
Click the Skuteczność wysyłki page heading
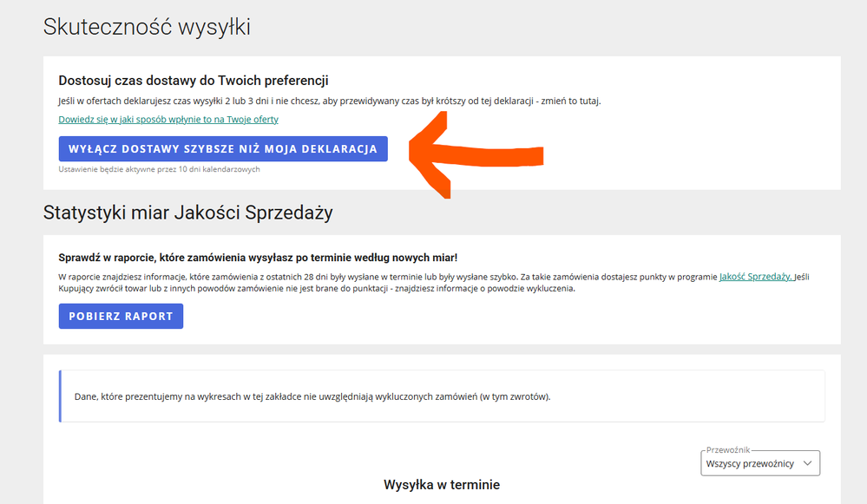[x=147, y=28]
